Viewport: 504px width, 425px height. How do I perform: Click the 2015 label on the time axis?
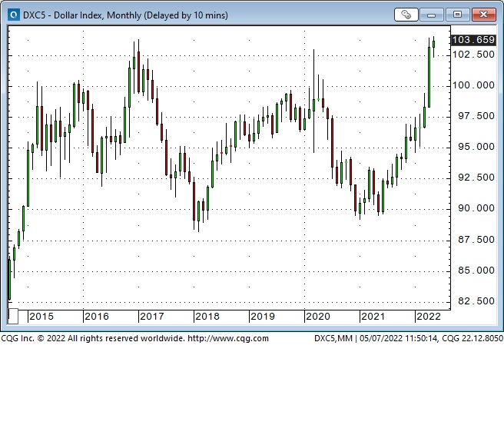(x=41, y=317)
